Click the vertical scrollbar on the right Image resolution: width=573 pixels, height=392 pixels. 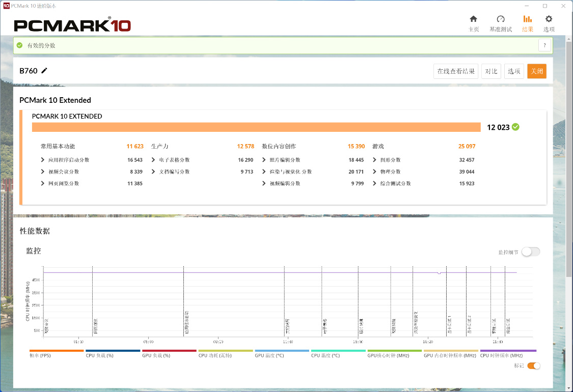[x=568, y=159]
